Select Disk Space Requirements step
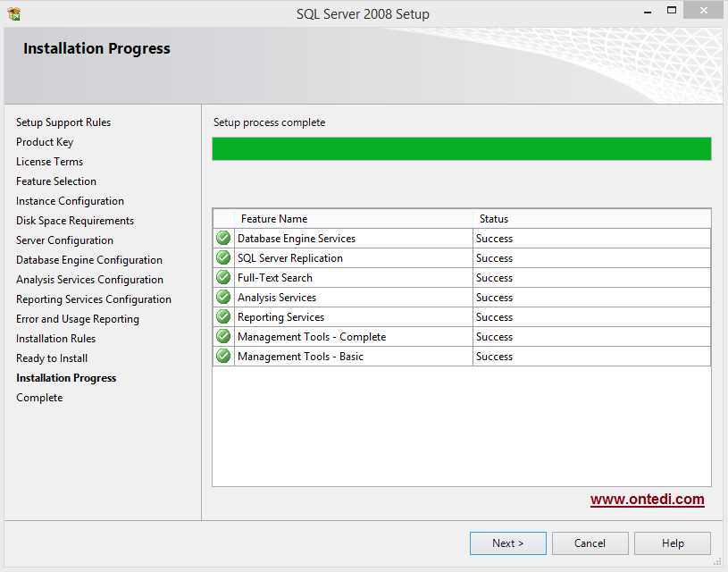The height and width of the screenshot is (572, 728). [75, 221]
